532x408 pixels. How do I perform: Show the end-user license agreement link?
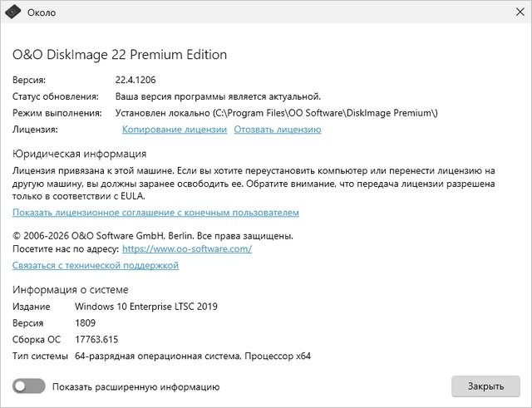coord(155,213)
